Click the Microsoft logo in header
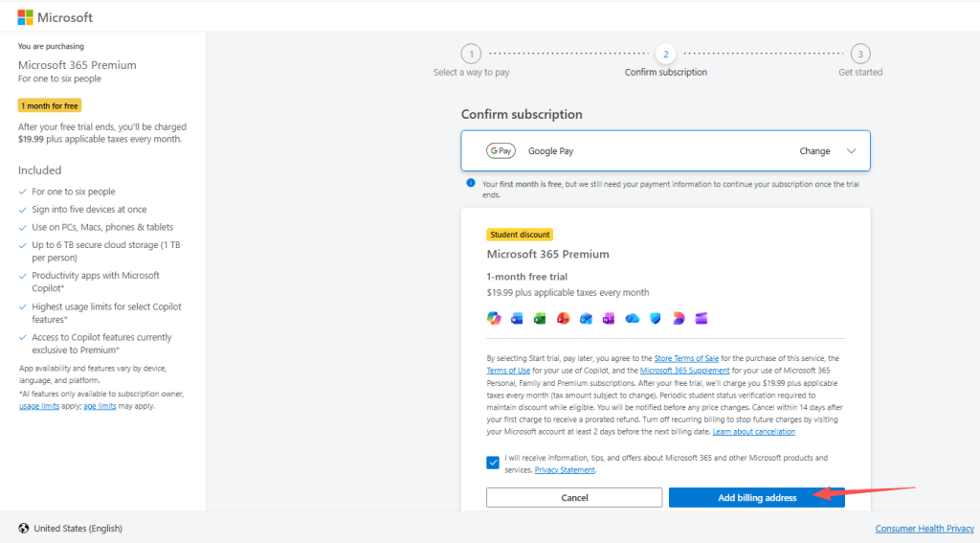Image resolution: width=980 pixels, height=543 pixels. (x=55, y=17)
